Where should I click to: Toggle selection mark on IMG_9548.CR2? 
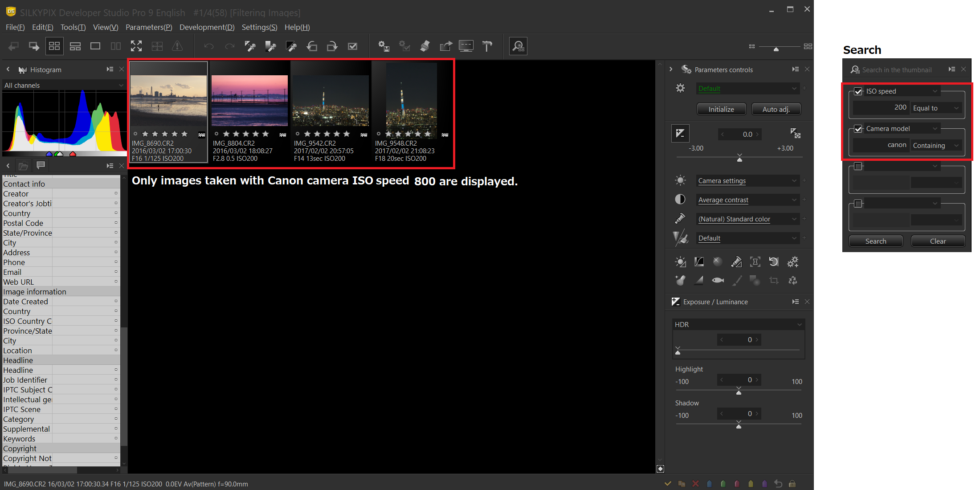[x=379, y=134]
